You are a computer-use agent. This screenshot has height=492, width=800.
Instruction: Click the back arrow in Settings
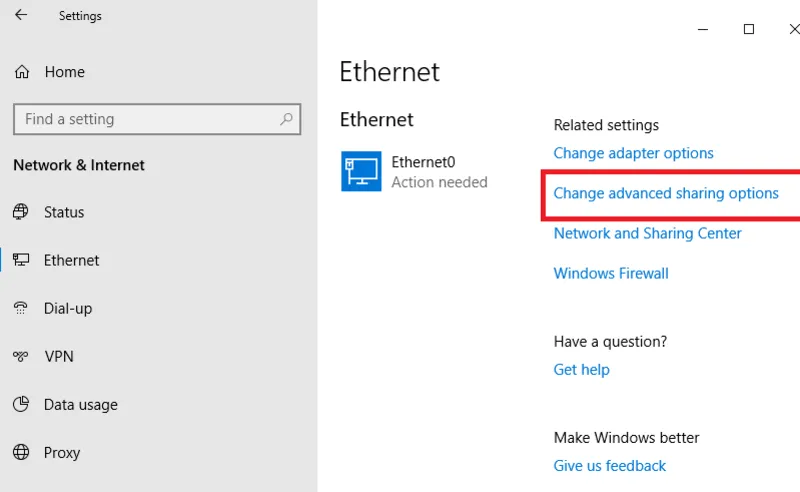21,15
